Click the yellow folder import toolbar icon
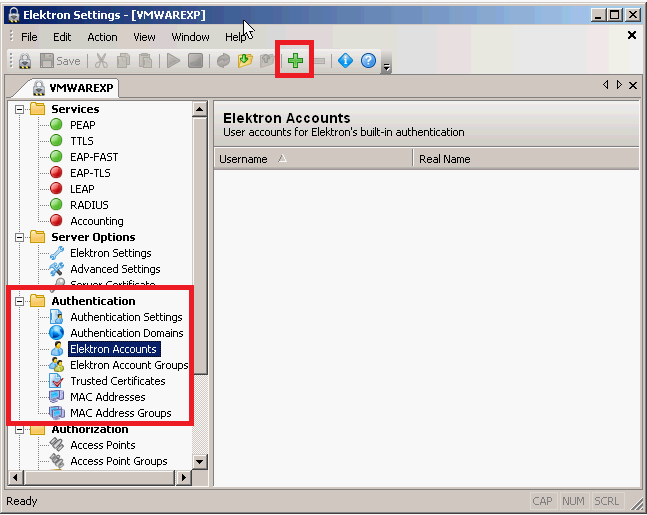 point(245,61)
